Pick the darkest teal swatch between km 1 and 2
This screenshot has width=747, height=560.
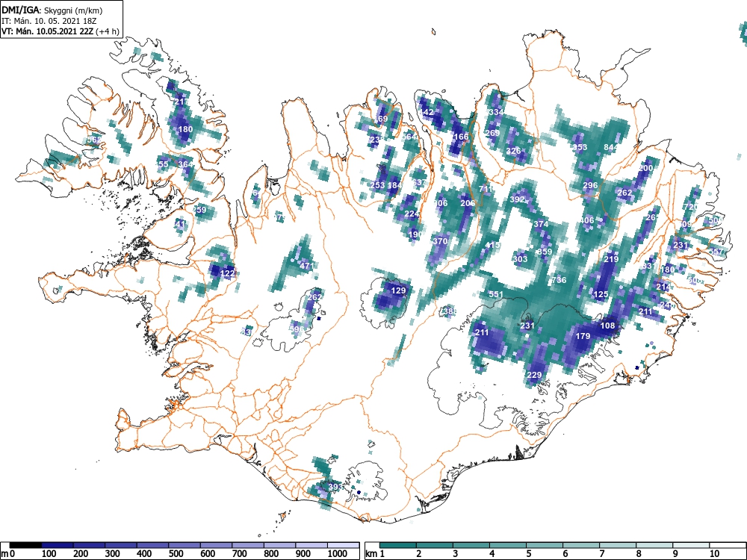click(x=398, y=545)
